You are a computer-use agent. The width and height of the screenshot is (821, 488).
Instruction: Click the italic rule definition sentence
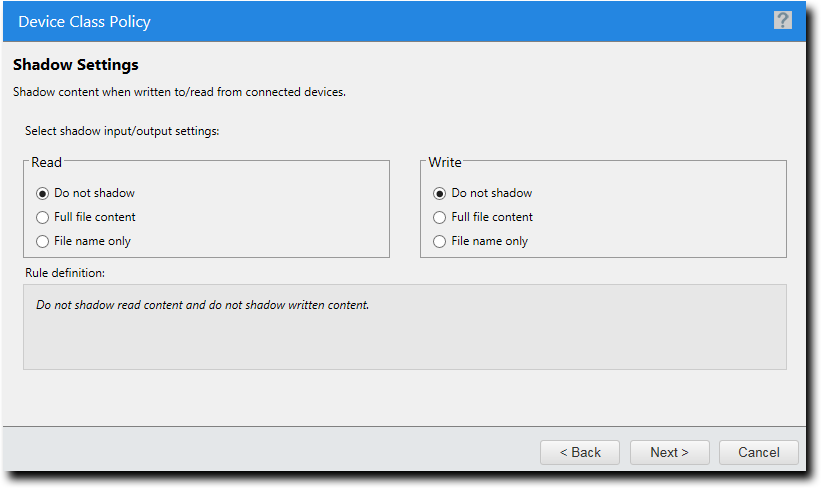202,304
